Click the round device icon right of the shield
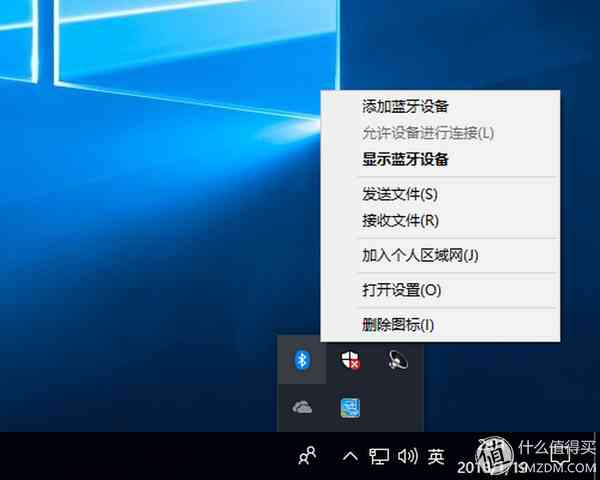The image size is (600, 480). (397, 360)
